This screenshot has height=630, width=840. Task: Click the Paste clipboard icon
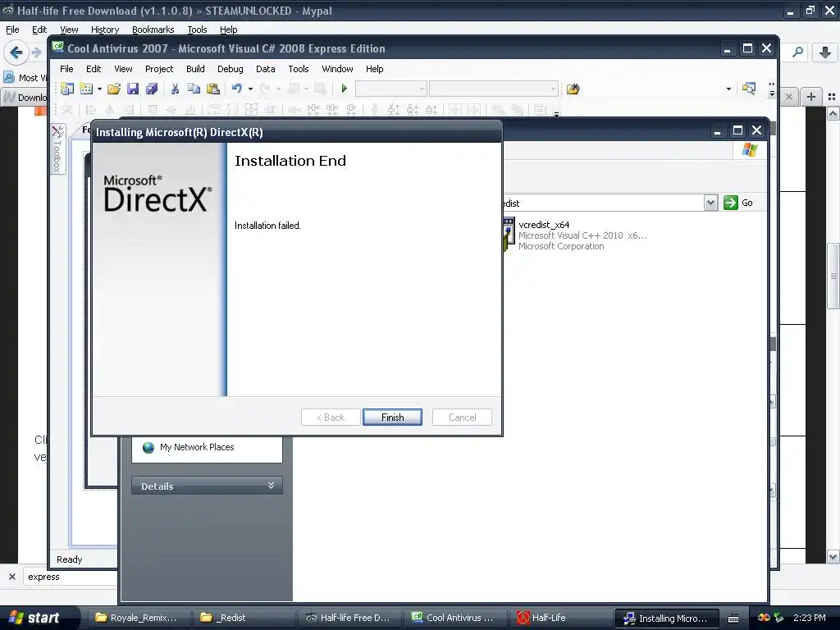pos(213,89)
